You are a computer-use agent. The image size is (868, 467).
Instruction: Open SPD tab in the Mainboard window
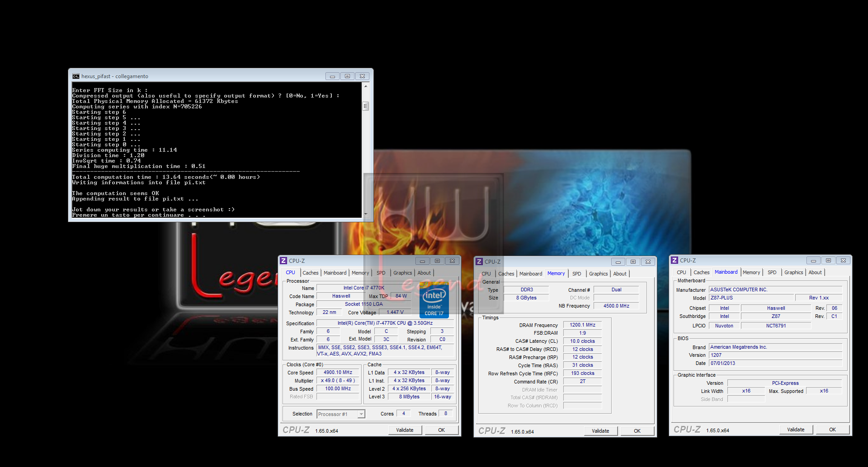pos(772,272)
